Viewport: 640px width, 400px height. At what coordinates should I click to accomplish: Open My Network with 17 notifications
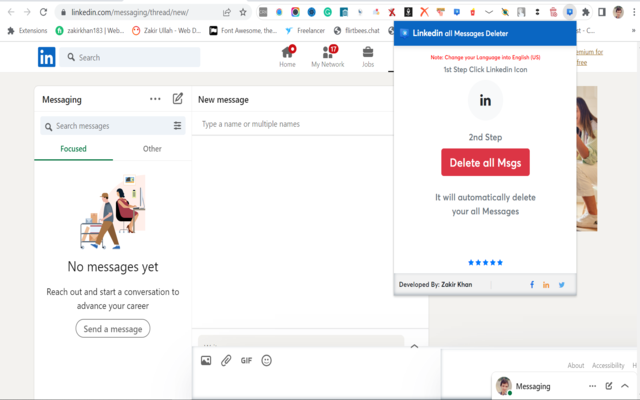[x=328, y=56]
